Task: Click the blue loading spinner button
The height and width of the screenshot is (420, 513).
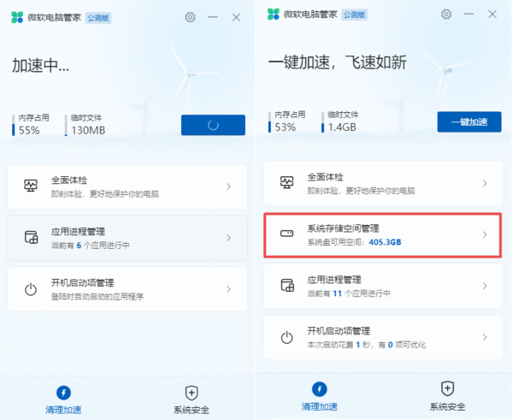Action: (213, 125)
